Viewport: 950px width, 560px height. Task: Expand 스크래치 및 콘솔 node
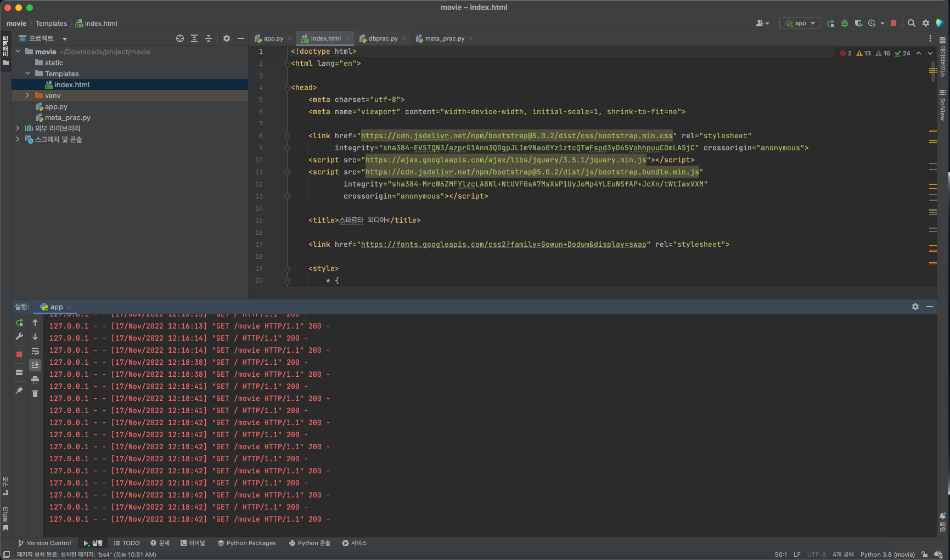click(18, 139)
